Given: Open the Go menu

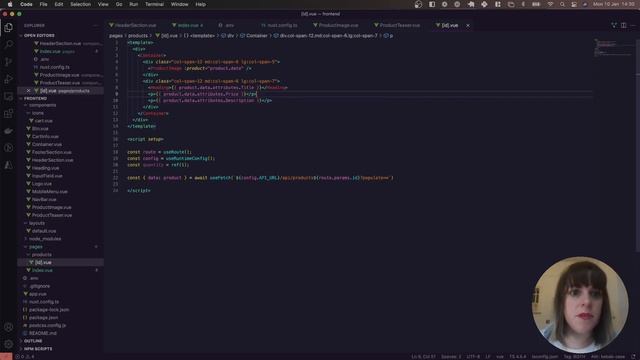Looking at the screenshot, I should [x=119, y=4].
